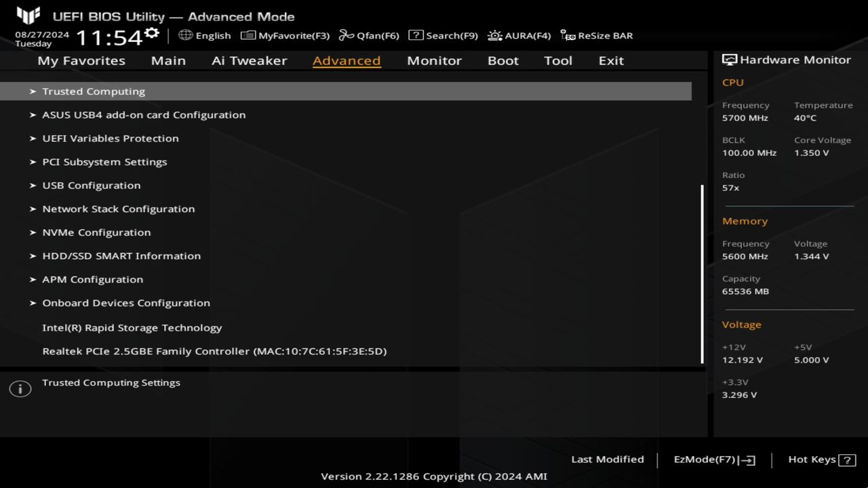Click the Search(F9) question mark icon
Viewport: 868px width, 488px height.
click(416, 35)
